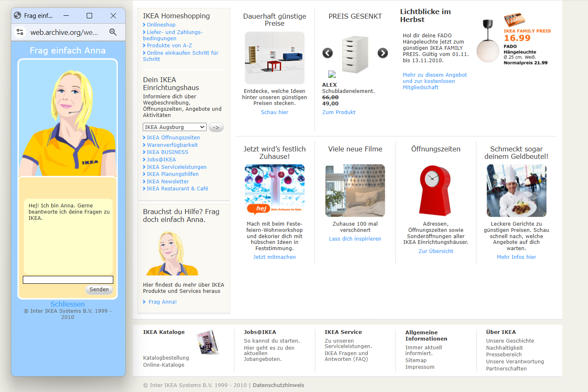Click the Mehr Infos hier link
The height and width of the screenshot is (392, 588).
tap(517, 257)
